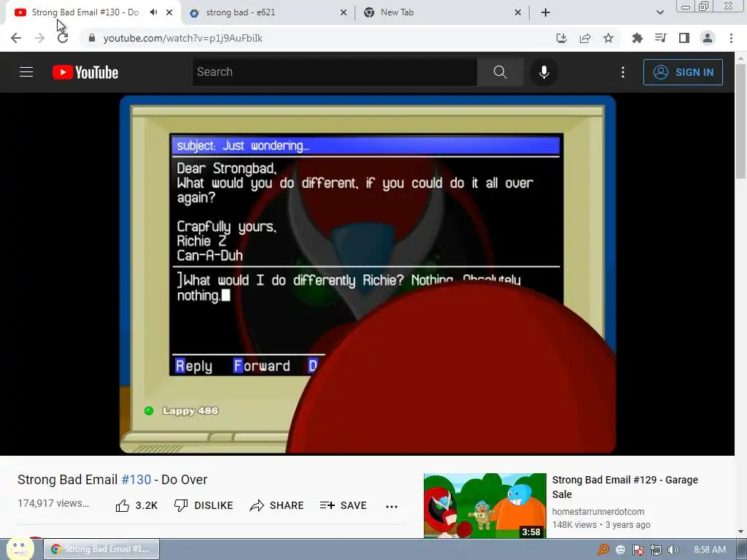Click the magnifier tray icon

point(603,550)
